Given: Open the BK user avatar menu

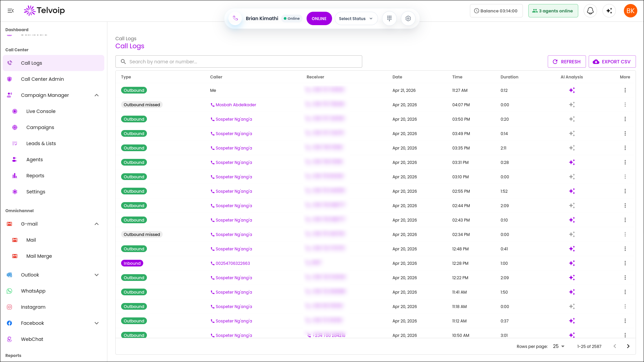Looking at the screenshot, I should [x=630, y=11].
